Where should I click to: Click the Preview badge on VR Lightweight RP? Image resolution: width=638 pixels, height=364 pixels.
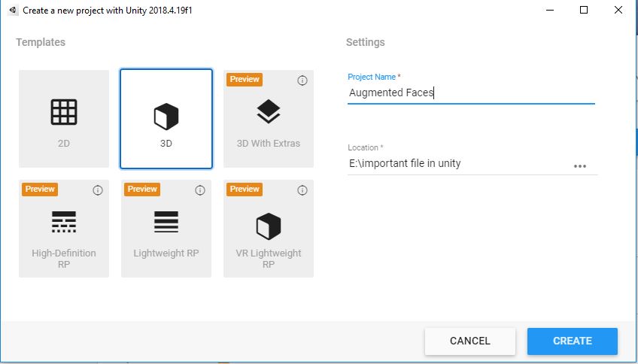coord(244,189)
